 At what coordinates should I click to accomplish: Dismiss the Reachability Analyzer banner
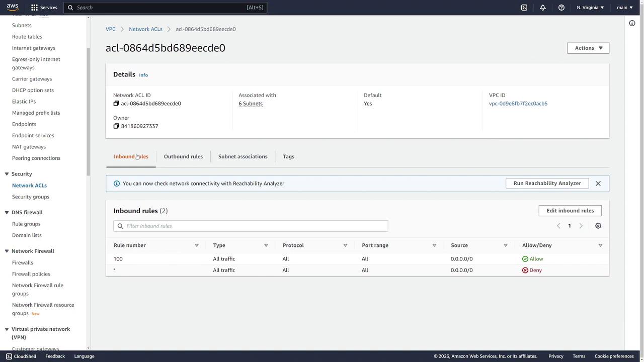coord(598,184)
